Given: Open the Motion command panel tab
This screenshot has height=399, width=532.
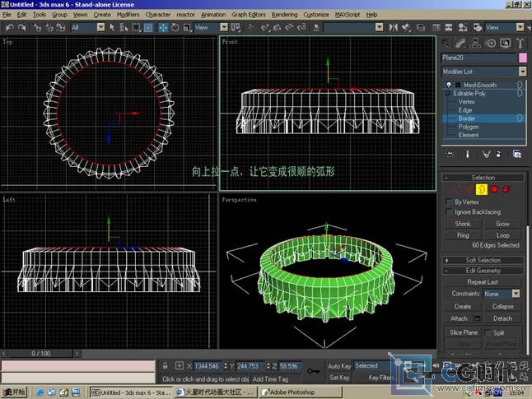Looking at the screenshot, I should [x=491, y=44].
